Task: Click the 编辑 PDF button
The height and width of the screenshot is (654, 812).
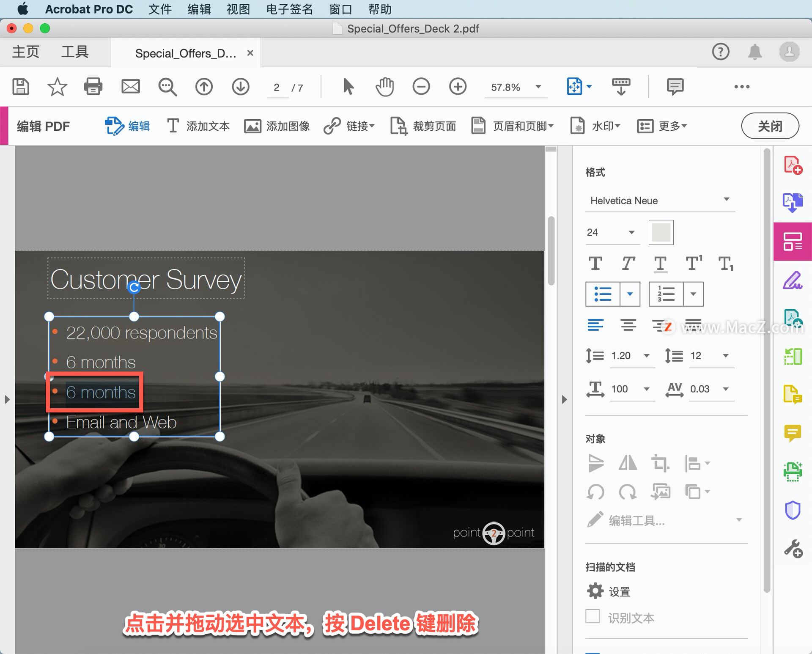Action: (44, 127)
